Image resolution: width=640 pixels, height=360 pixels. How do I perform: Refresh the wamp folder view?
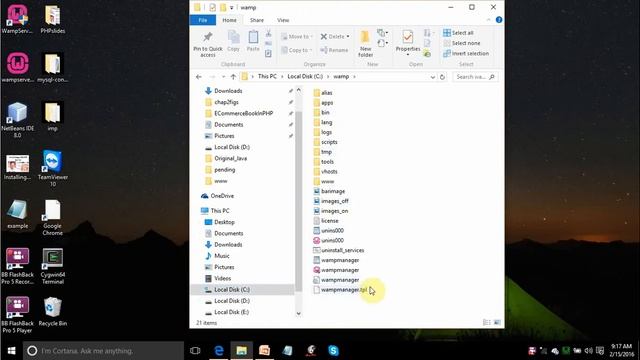pyautogui.click(x=442, y=77)
